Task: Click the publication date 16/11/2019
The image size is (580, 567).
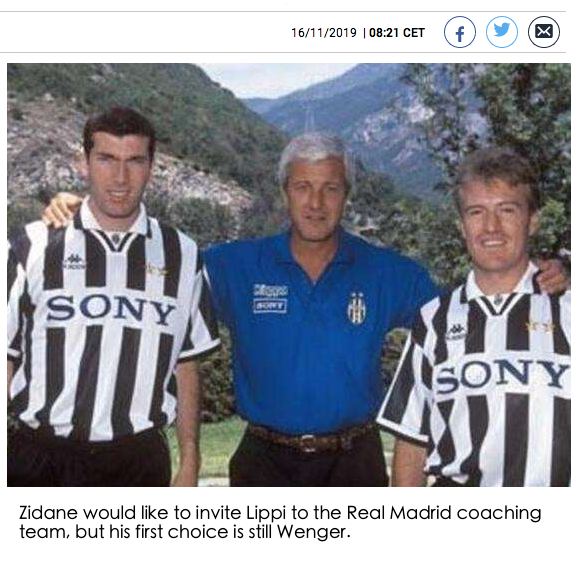Action: click(324, 33)
